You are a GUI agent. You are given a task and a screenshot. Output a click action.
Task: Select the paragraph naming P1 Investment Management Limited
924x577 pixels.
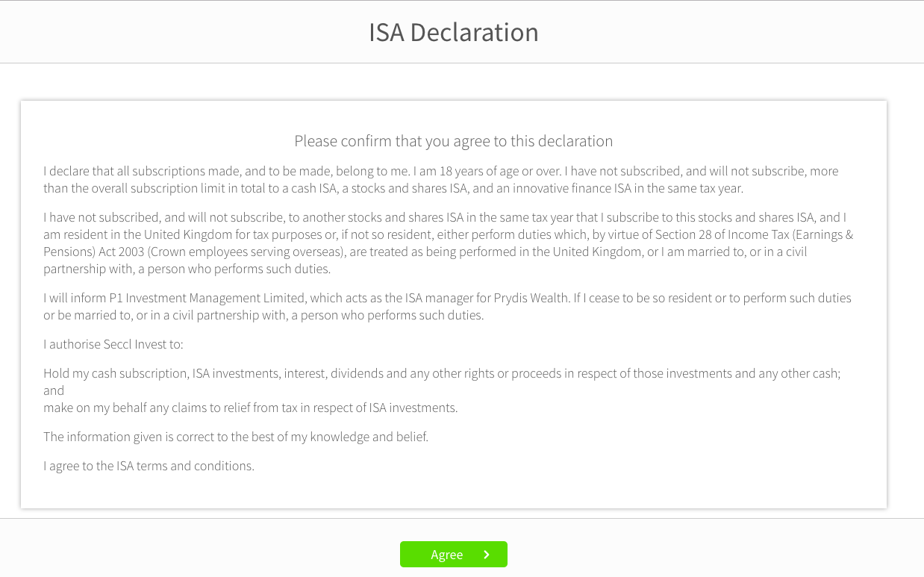pos(447,306)
